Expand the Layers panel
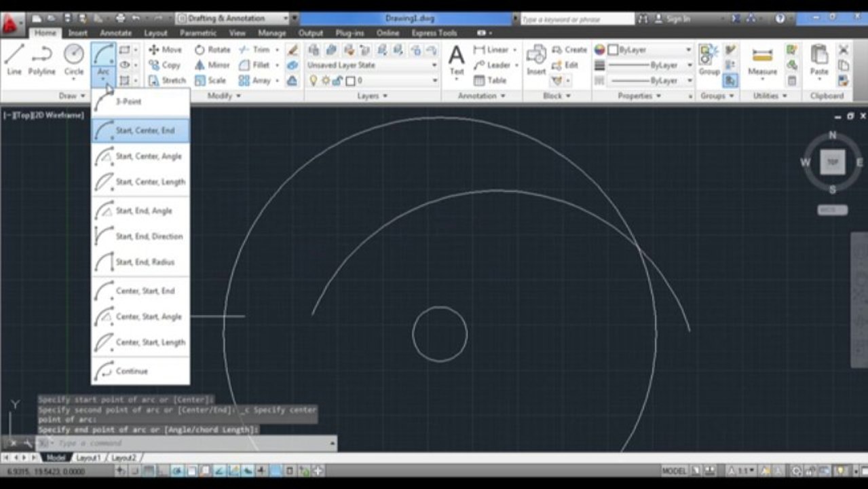The image size is (868, 489). click(x=372, y=96)
